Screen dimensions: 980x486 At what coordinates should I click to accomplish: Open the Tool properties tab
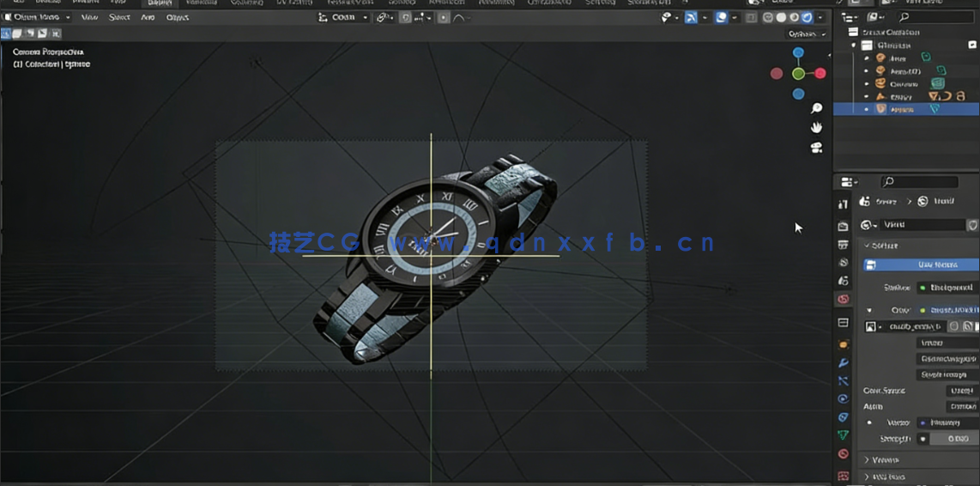[x=843, y=204]
